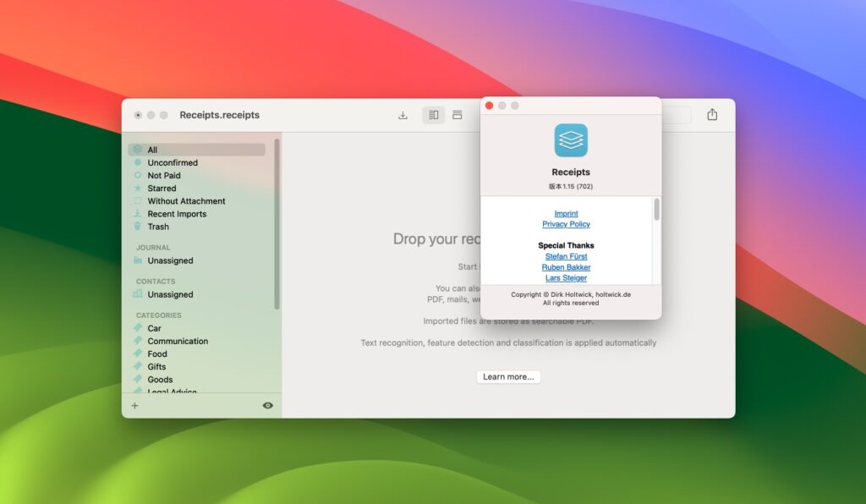This screenshot has width=866, height=504.
Task: Open Recent Imports
Action: coord(178,213)
